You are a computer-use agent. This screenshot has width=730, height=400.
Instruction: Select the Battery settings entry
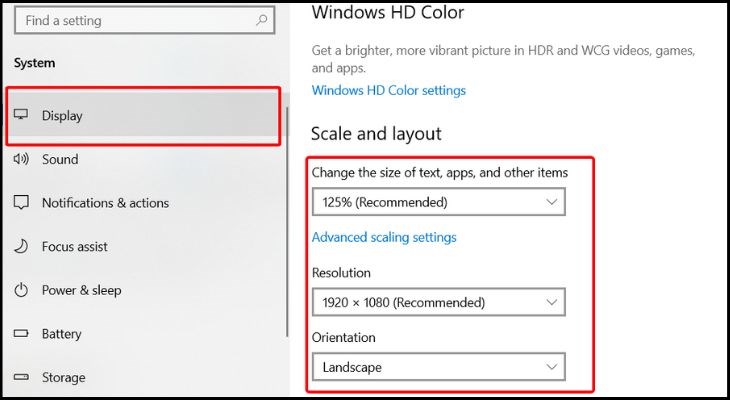tap(62, 334)
